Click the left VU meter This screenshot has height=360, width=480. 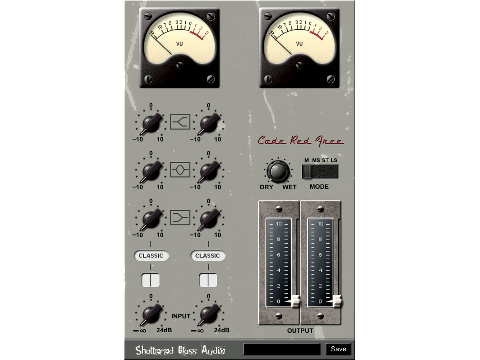[x=179, y=48]
